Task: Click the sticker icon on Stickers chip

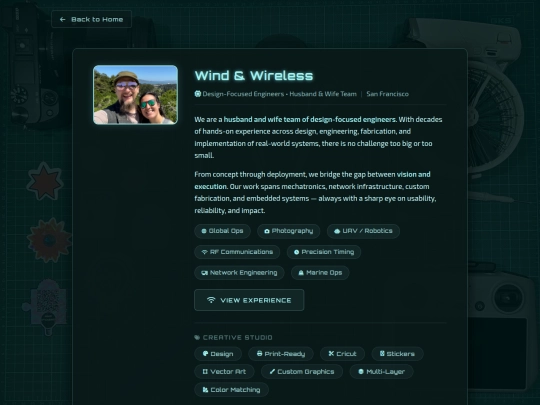Action: 382,353
